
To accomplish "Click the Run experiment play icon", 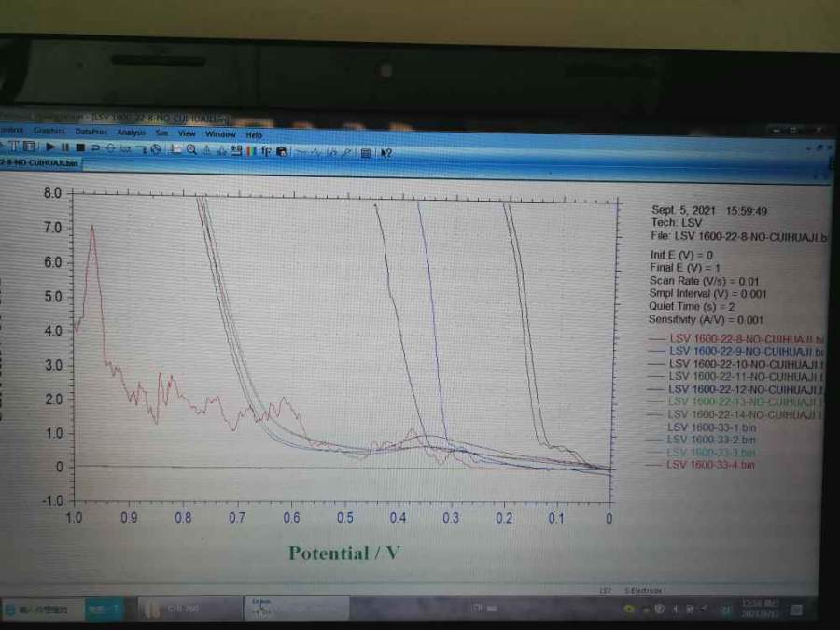I will click(x=51, y=147).
